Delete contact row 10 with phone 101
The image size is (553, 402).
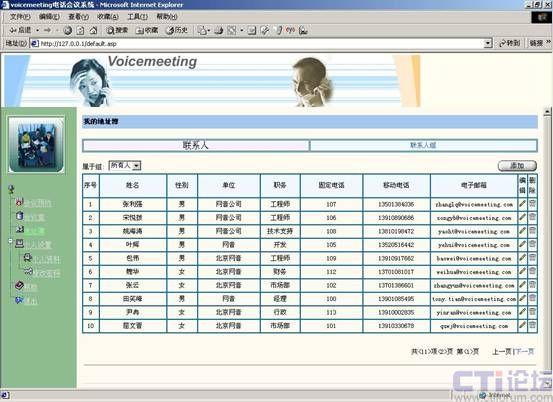(x=532, y=325)
